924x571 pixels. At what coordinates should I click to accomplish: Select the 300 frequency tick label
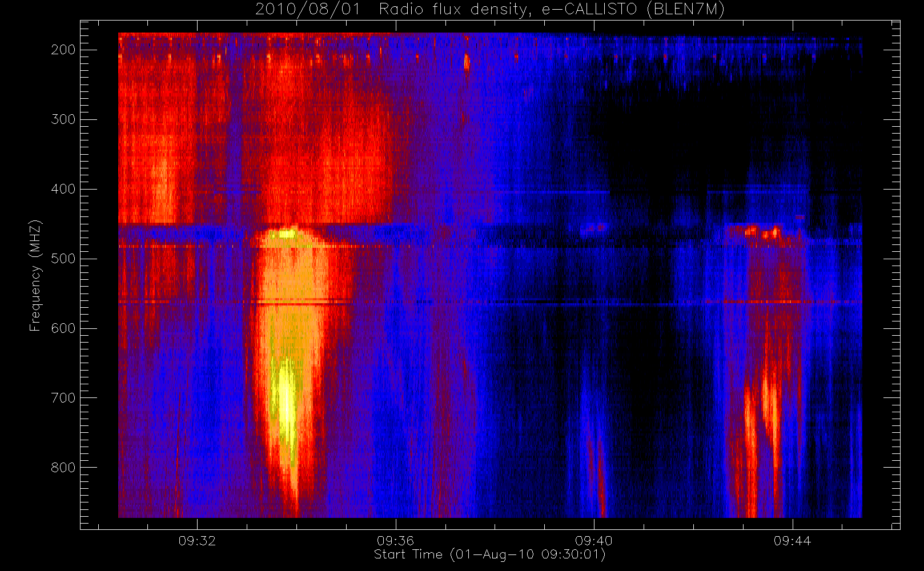tap(63, 119)
